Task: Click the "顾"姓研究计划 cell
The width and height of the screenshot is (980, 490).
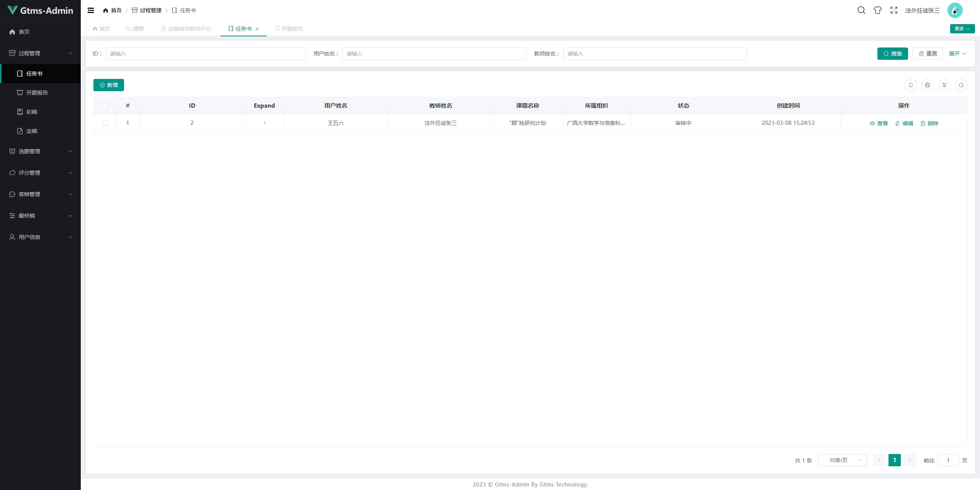Action: pos(528,123)
